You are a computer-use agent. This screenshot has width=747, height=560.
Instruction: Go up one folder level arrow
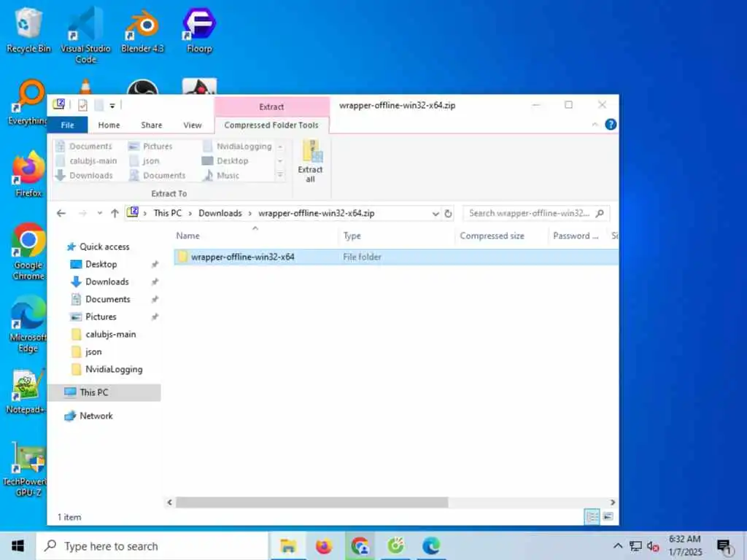coord(115,214)
